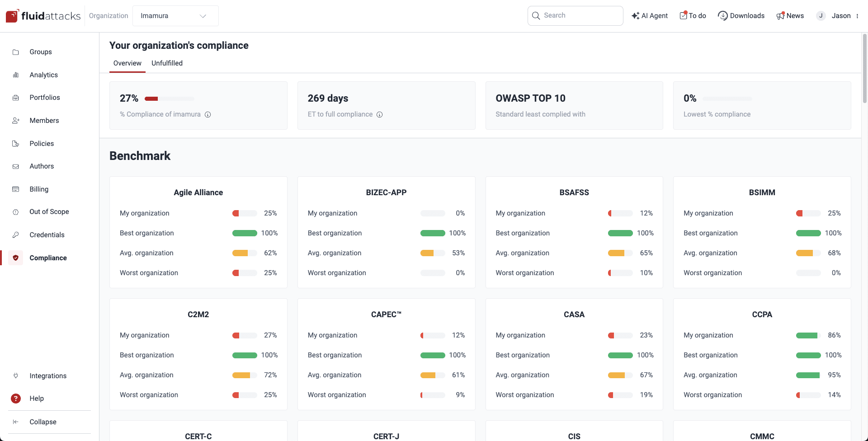This screenshot has width=868, height=441.
Task: Click the AI Agent sparkle icon
Action: 637,15
